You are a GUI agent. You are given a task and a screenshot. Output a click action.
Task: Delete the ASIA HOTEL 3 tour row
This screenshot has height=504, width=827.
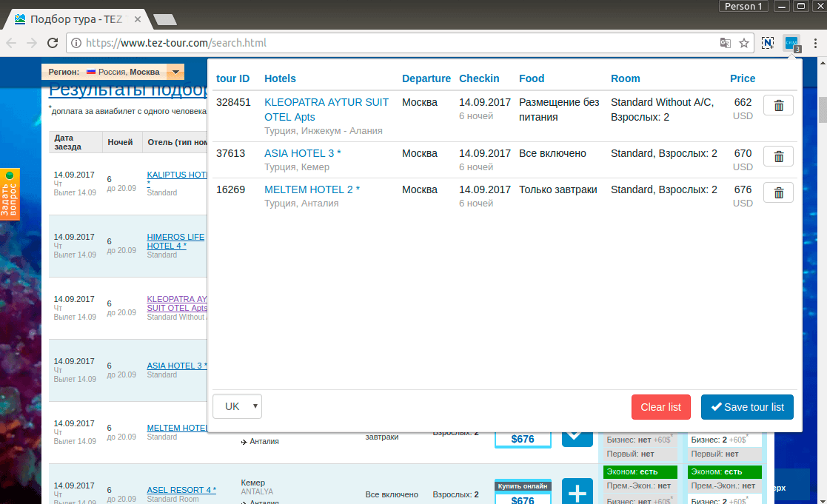point(778,157)
